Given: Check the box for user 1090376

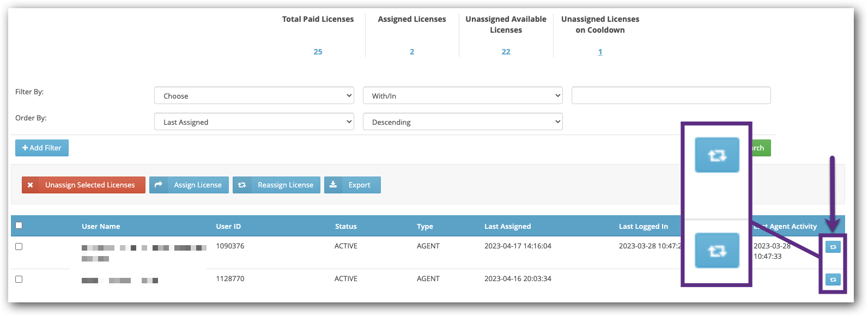Looking at the screenshot, I should (x=19, y=247).
